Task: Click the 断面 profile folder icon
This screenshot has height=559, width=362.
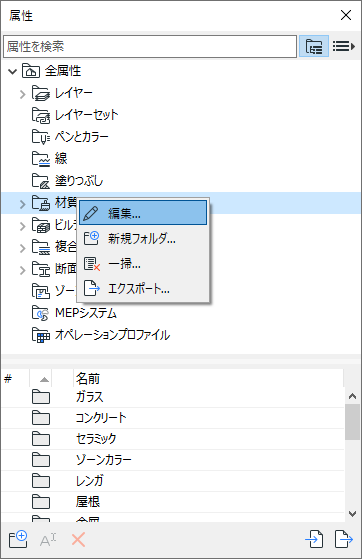Action: (x=41, y=269)
